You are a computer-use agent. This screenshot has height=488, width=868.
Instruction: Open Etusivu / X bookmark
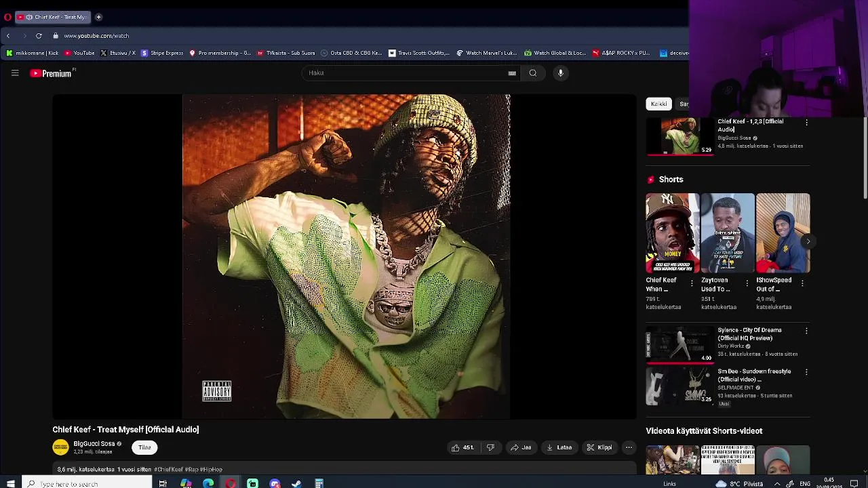[117, 53]
